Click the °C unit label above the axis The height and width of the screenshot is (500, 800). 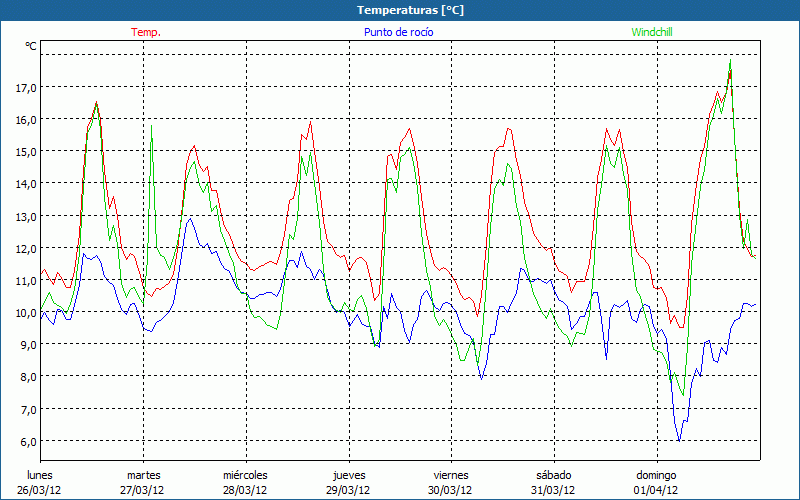click(31, 46)
